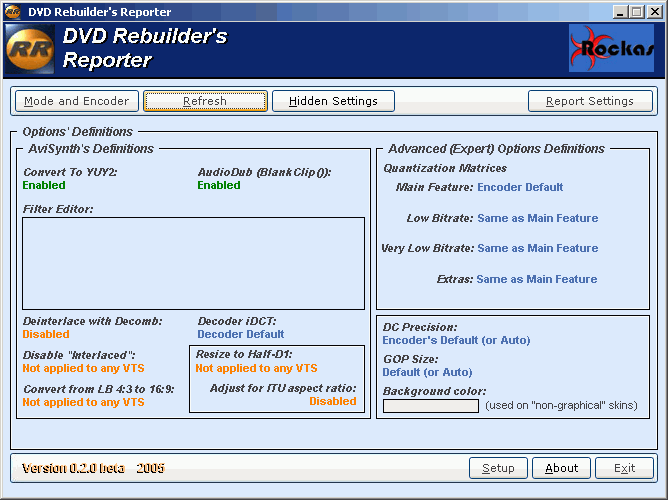Click the Refresh button
The image size is (668, 500).
click(205, 101)
